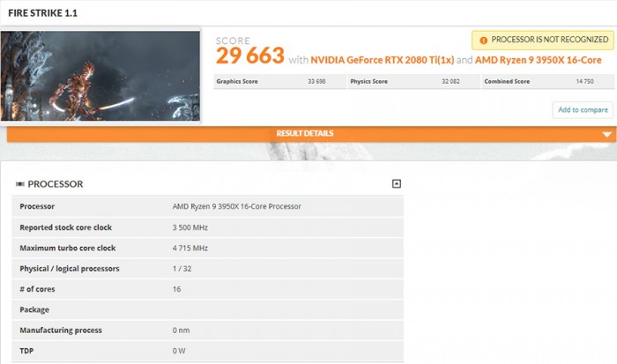Click the SCORE heading label
617x364 pixels.
233,41
